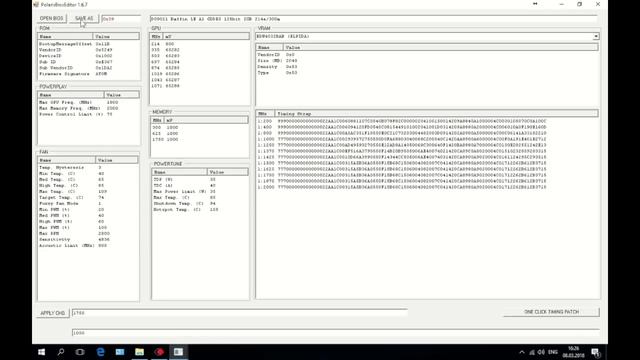The width and height of the screenshot is (640, 360).
Task: Click the SAVE AS button
Action: [84, 18]
